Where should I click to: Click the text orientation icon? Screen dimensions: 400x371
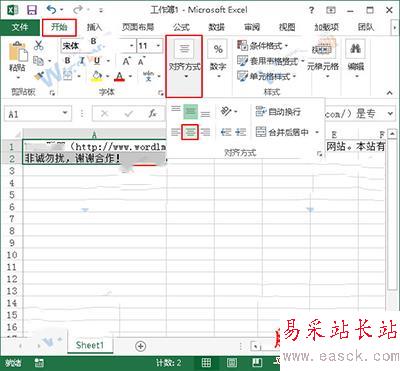226,112
